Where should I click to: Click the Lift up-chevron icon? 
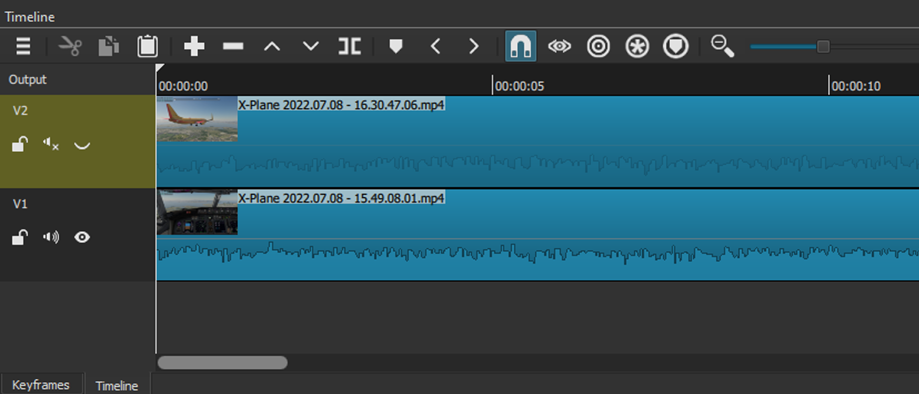[x=272, y=46]
